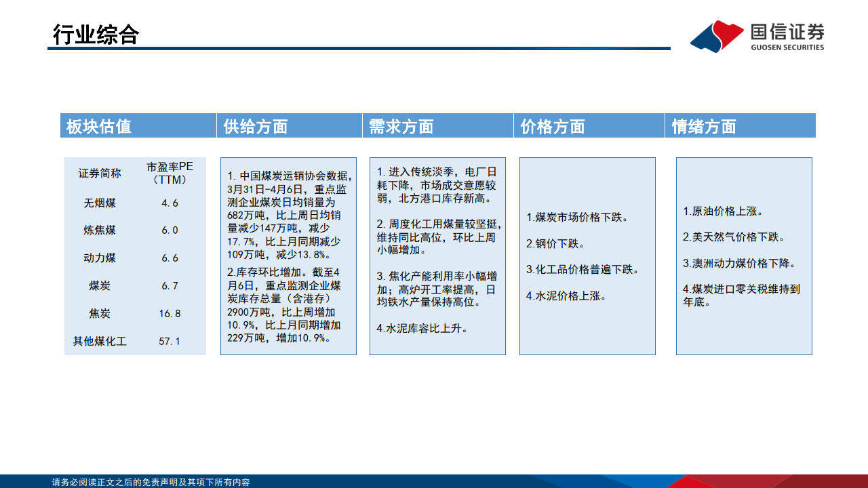
Task: Click sentiment item 4.煤炭进口零关税维持到年底
Action: [741, 296]
